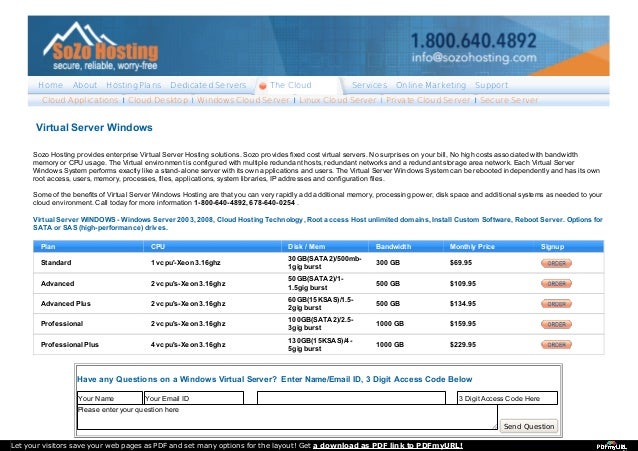Open Cloud Applications submenu link
The image size is (638, 451).
coord(80,100)
